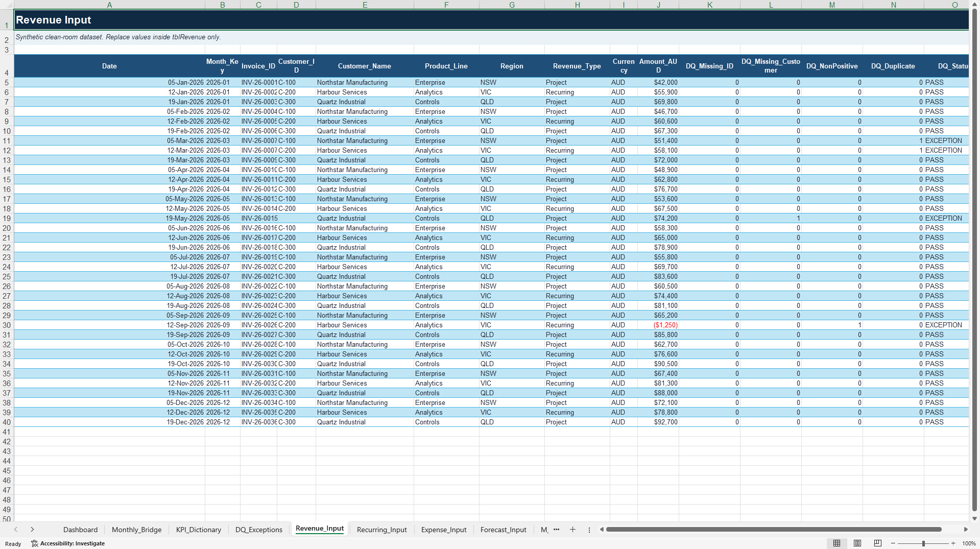The width and height of the screenshot is (980, 549).
Task: Select the amount cell $42,000
Action: [658, 82]
